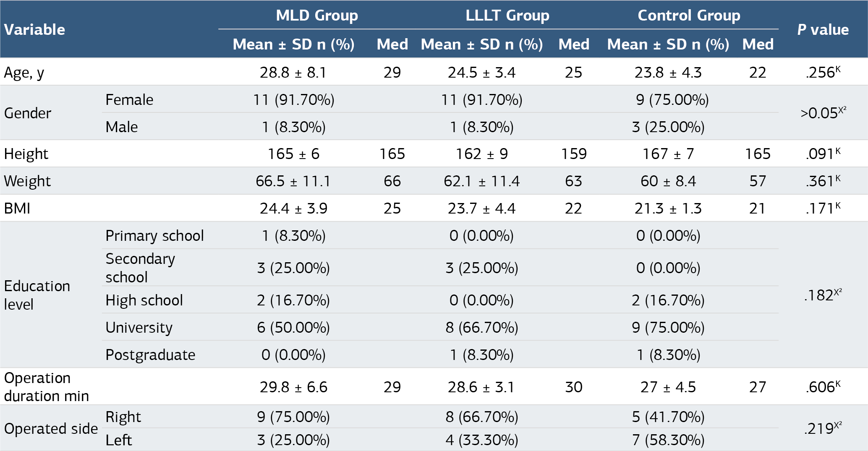868x451 pixels.
Task: Select the Weight row label
Action: coord(27,181)
